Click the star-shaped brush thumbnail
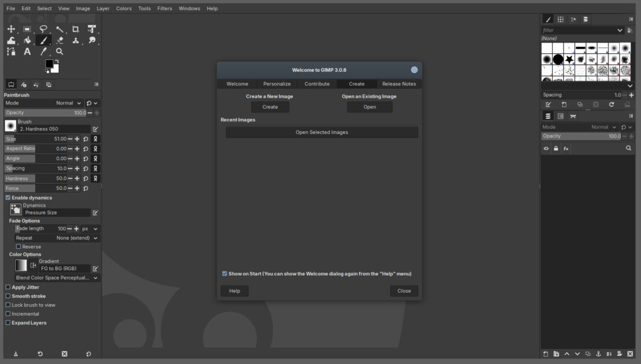 (569, 59)
